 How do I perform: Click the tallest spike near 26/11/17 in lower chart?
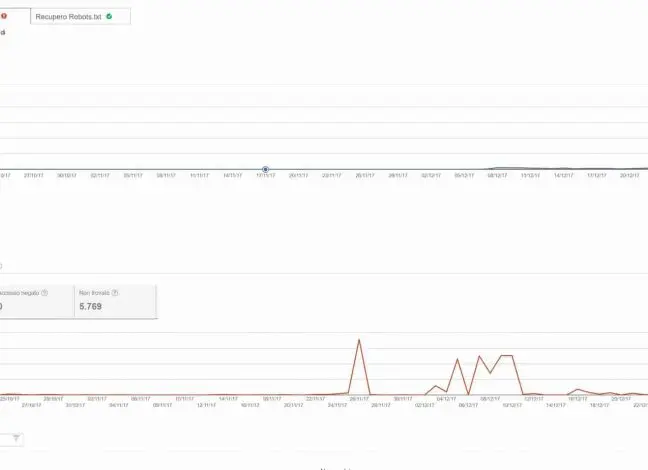coord(358,341)
